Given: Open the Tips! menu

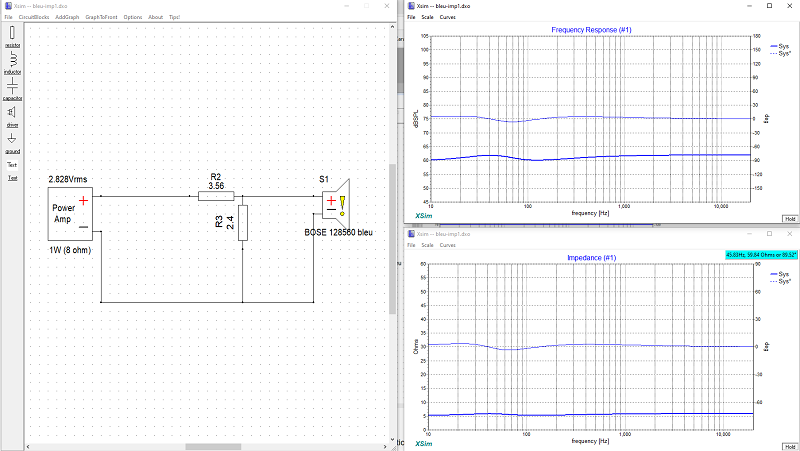Looking at the screenshot, I should click(x=174, y=17).
